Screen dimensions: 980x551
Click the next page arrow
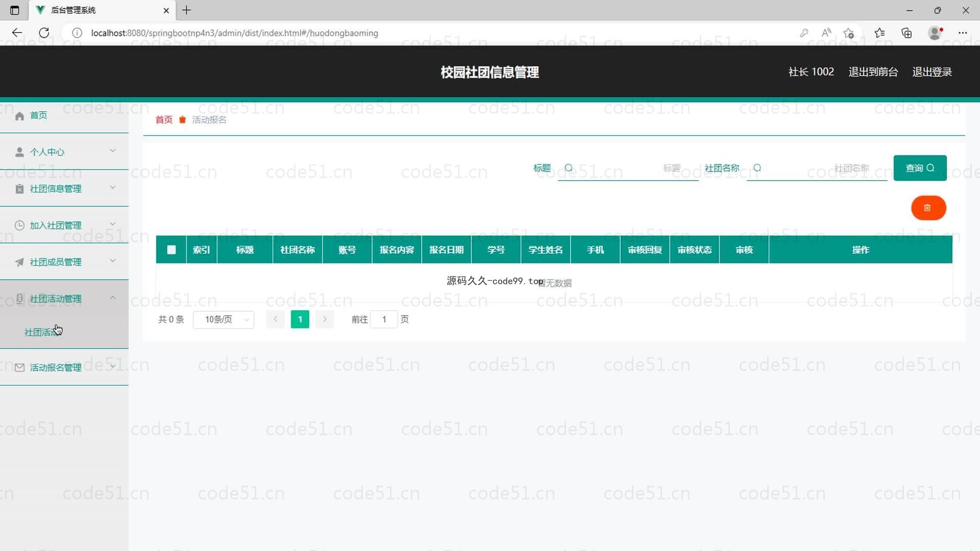(325, 319)
